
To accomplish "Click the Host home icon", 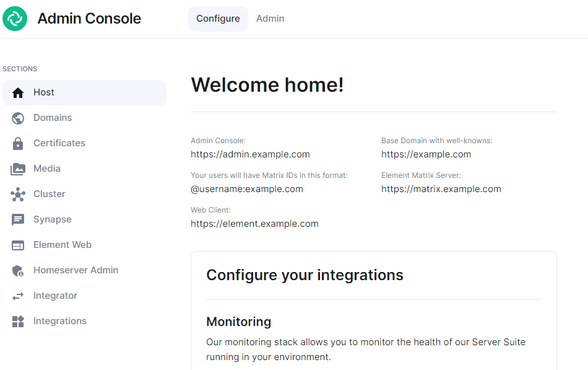I will coord(17,92).
